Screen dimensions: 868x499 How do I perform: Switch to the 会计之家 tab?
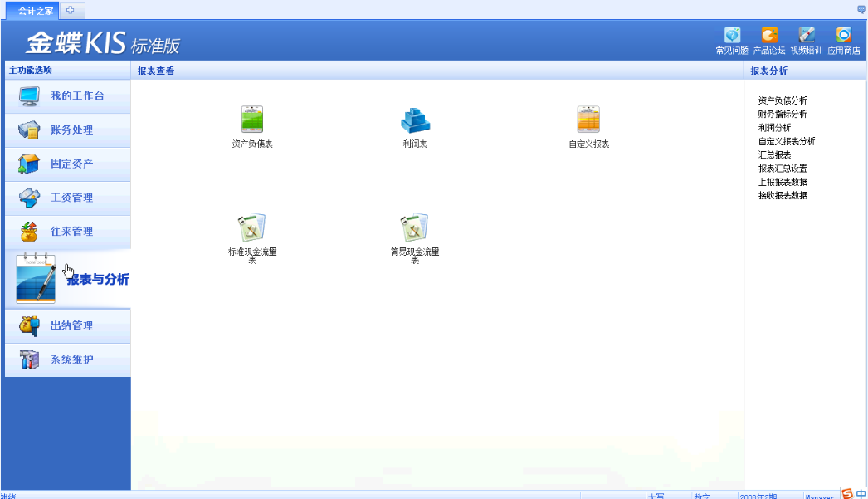[x=31, y=11]
